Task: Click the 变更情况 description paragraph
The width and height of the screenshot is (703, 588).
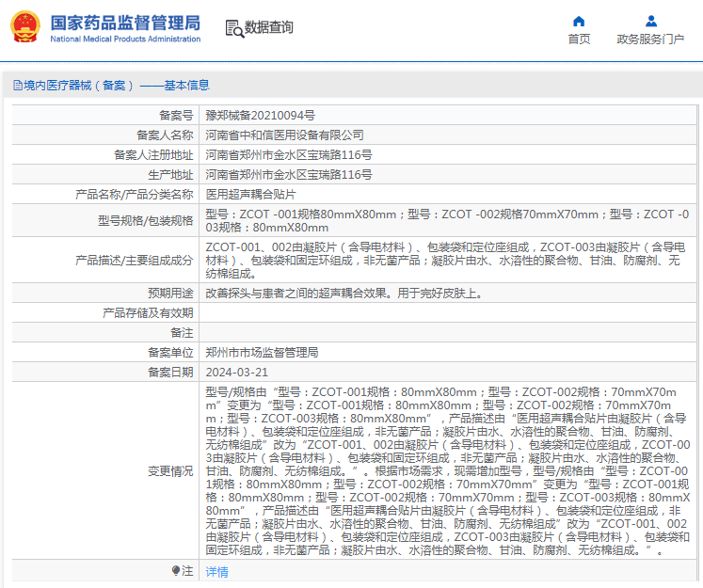Action: click(447, 471)
